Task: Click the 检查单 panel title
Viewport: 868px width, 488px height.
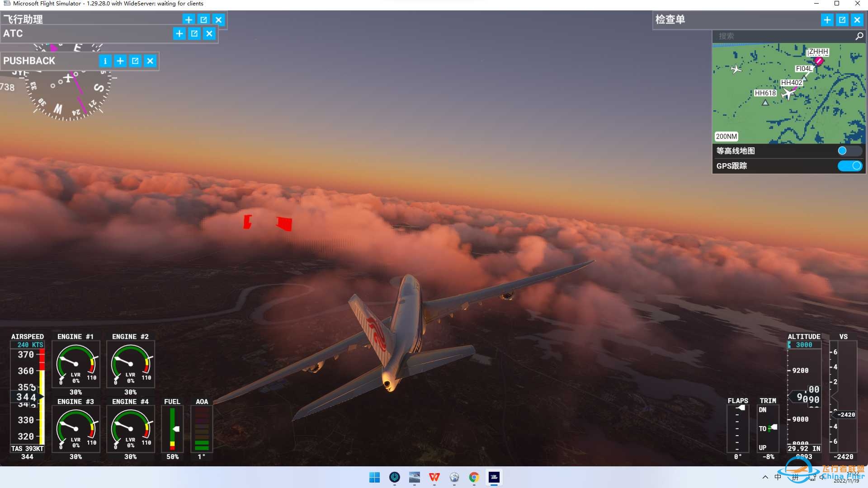Action: [670, 19]
